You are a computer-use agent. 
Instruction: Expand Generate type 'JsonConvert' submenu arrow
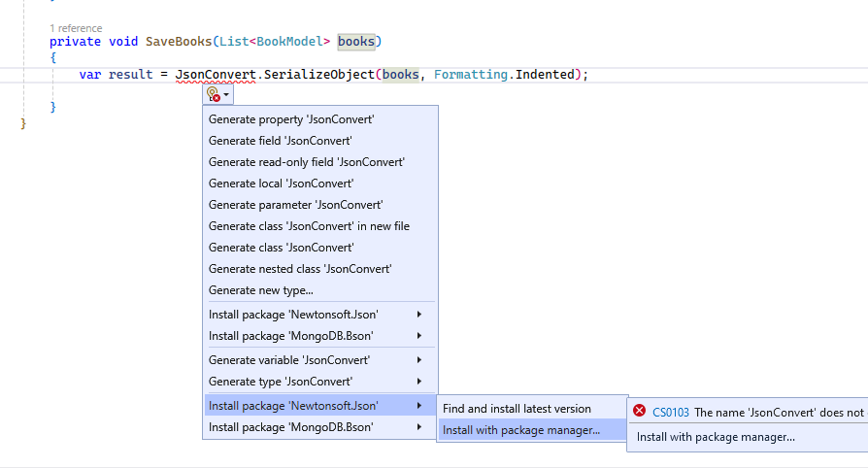[419, 382]
